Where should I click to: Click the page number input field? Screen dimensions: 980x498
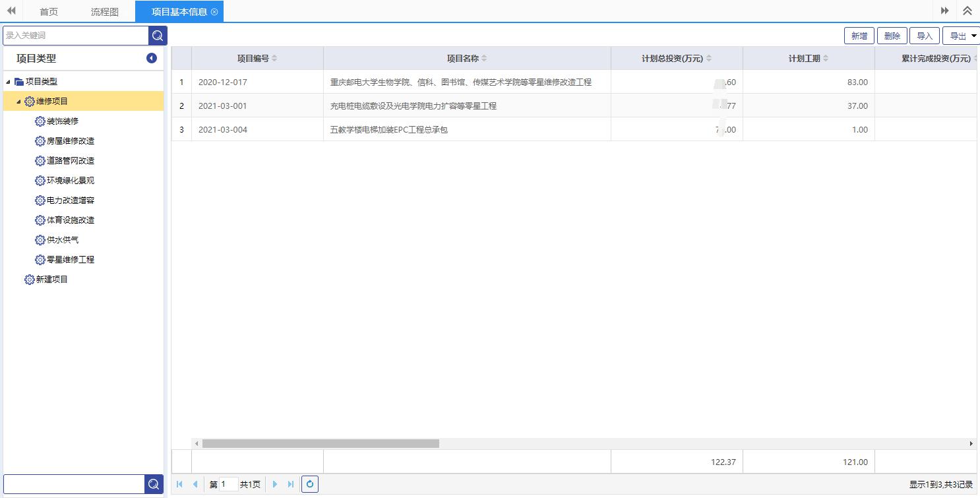click(x=228, y=484)
